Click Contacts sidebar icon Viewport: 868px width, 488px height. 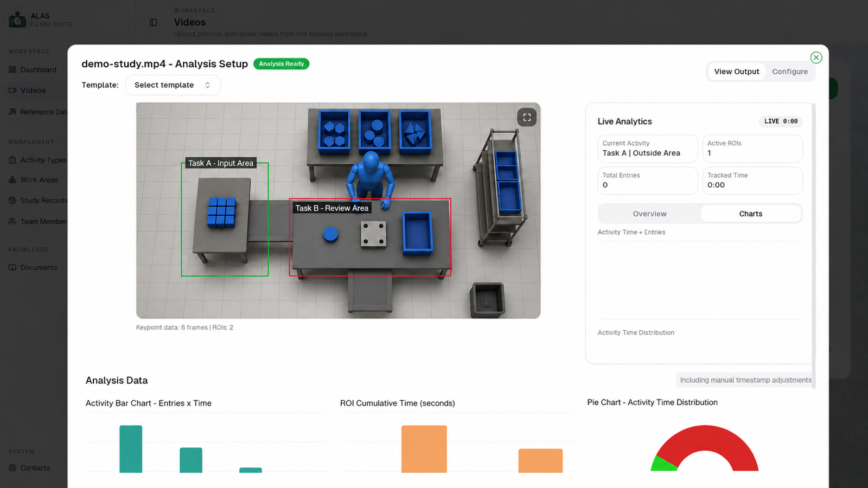click(x=12, y=467)
